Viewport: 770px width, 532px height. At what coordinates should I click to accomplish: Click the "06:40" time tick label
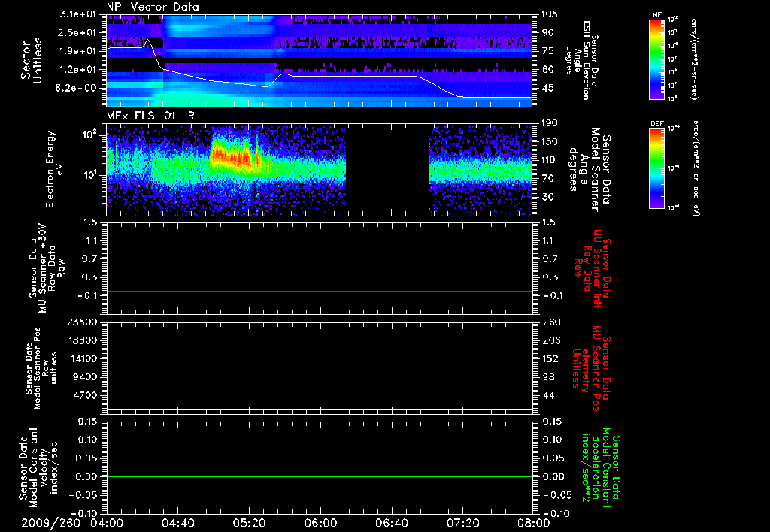[391, 523]
